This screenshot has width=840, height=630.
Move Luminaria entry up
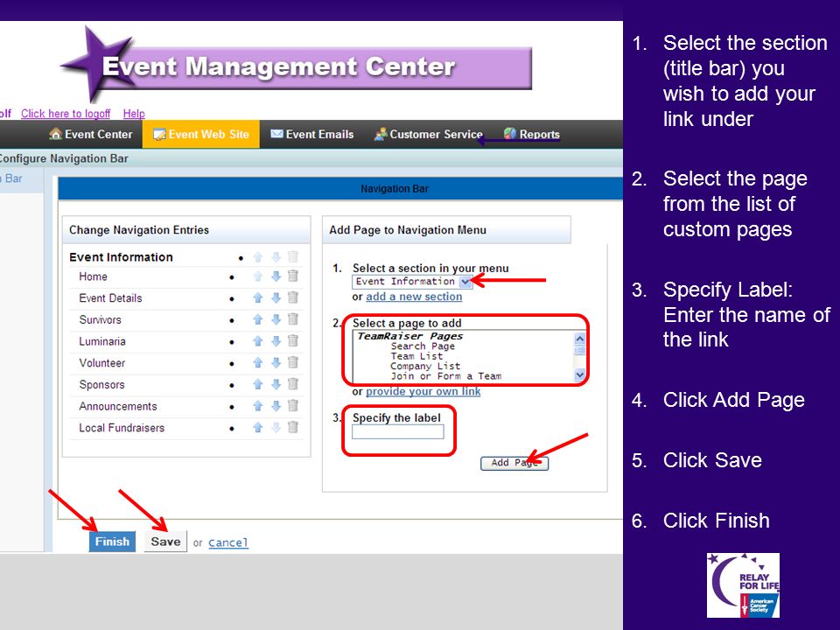click(x=257, y=341)
